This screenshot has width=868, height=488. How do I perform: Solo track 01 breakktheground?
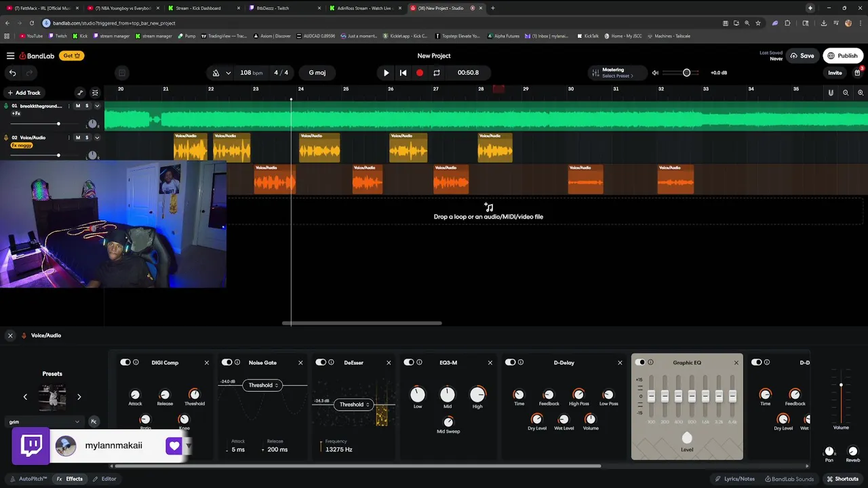click(x=87, y=106)
